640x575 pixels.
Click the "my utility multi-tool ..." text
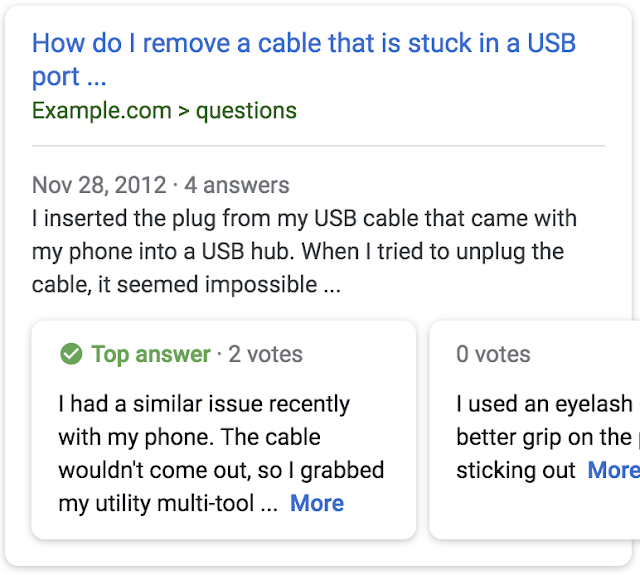pos(168,503)
